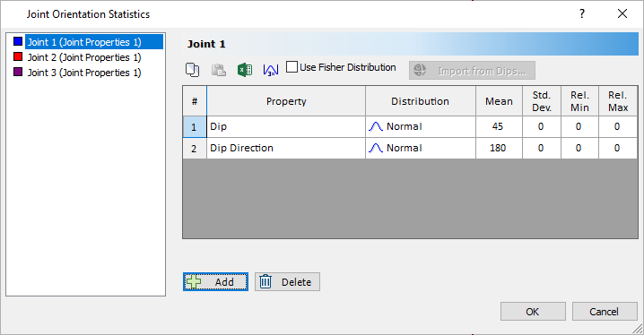Image resolution: width=644 pixels, height=335 pixels.
Task: Select row header number 2
Action: coord(195,148)
